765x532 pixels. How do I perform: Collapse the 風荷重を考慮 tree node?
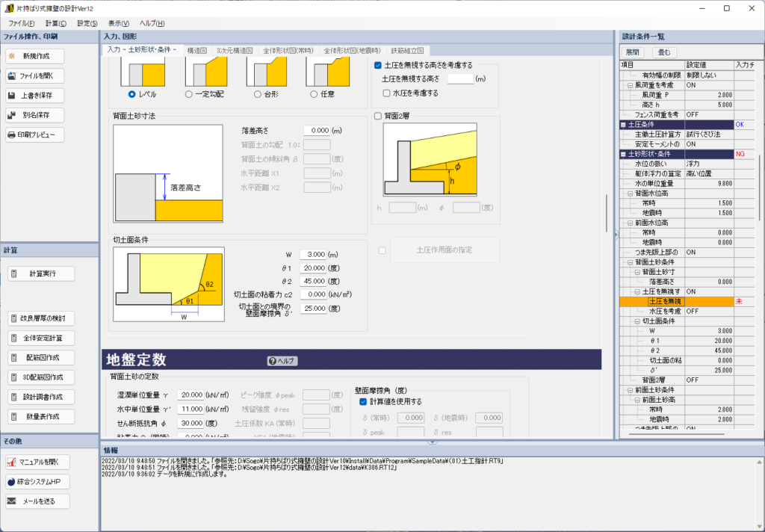tap(630, 85)
